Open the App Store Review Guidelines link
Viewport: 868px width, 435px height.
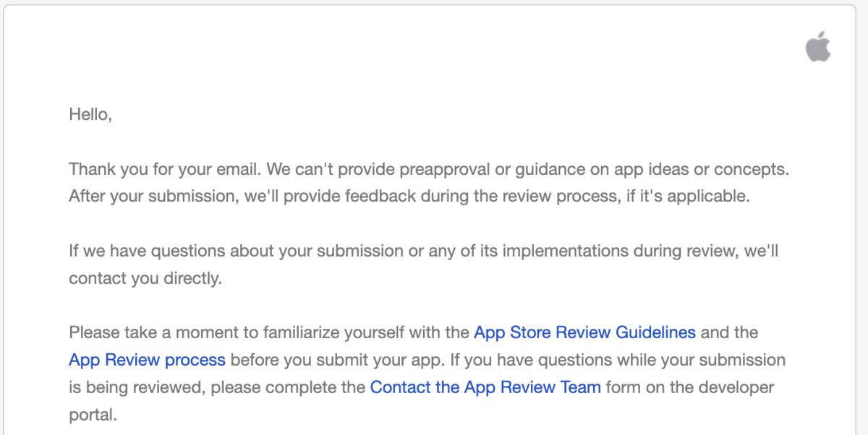584,333
